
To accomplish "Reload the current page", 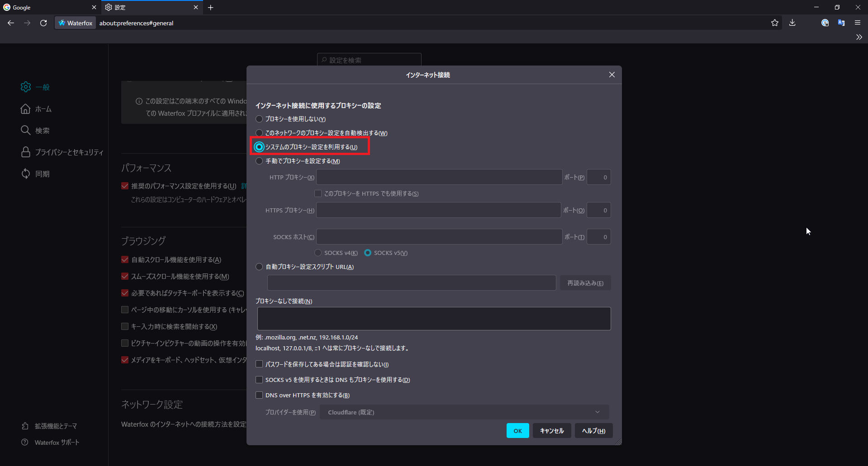I will click(43, 23).
